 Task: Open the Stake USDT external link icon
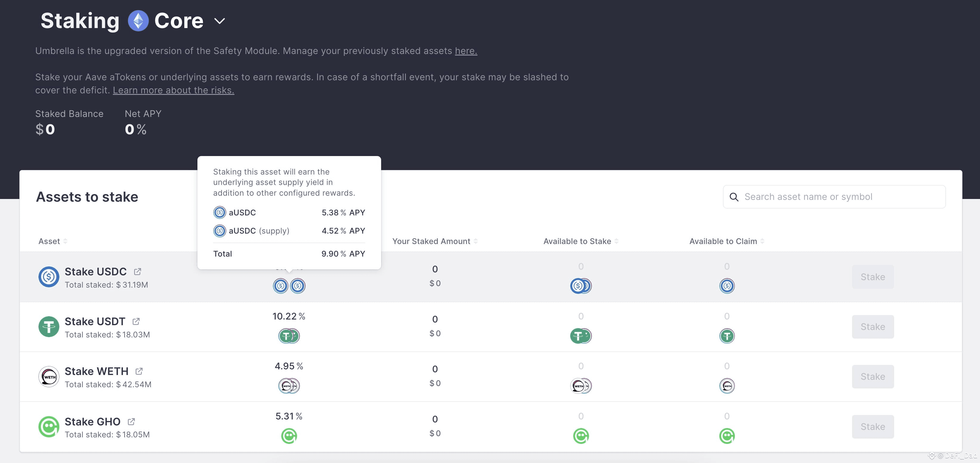pos(136,321)
